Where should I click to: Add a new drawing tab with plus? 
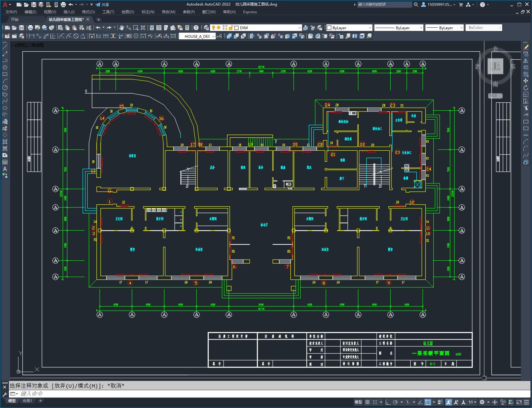(98, 19)
